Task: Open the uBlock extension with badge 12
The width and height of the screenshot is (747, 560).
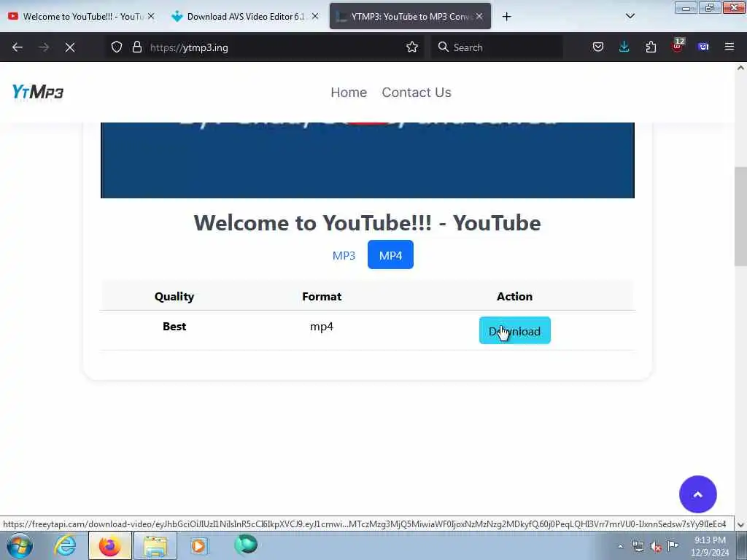Action: click(678, 46)
